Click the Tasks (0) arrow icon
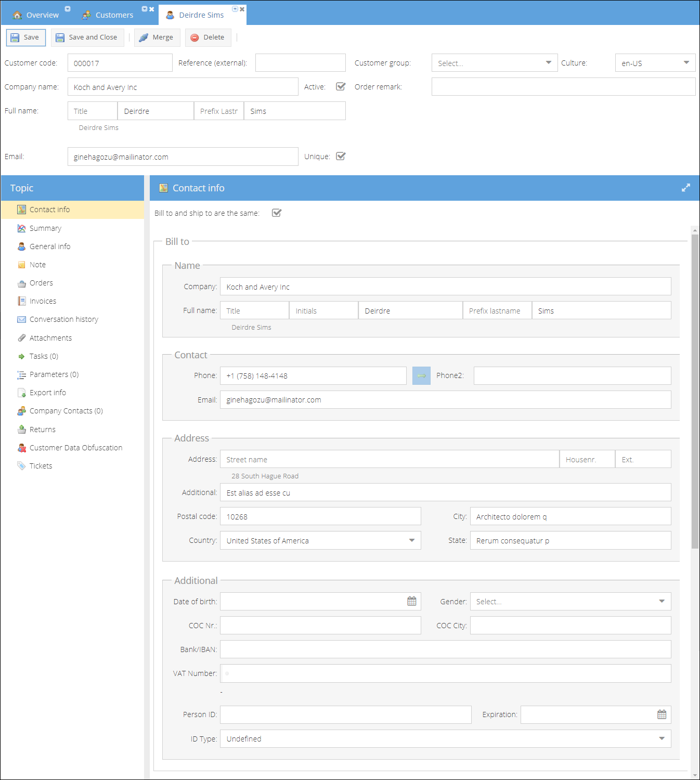This screenshot has height=780, width=700. coord(21,356)
